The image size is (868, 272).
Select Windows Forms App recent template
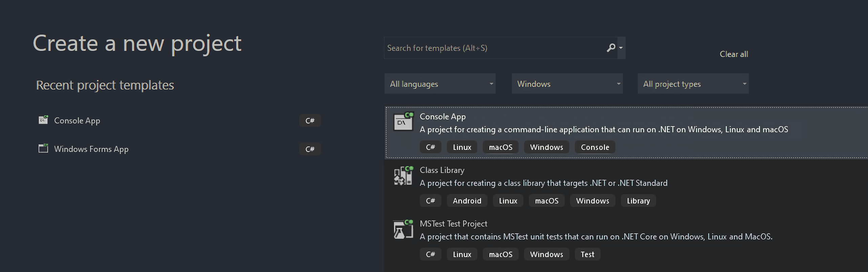coord(91,149)
